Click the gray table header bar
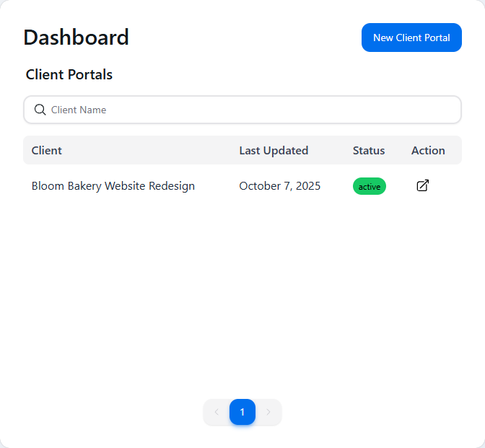Image resolution: width=485 pixels, height=448 pixels. click(180, 150)
